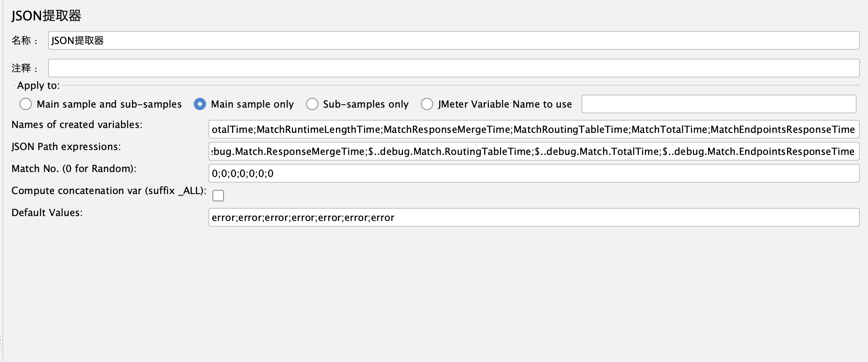Screen dimensions: 868x362
Task: Click the Compute concatenation var label
Action: point(109,190)
